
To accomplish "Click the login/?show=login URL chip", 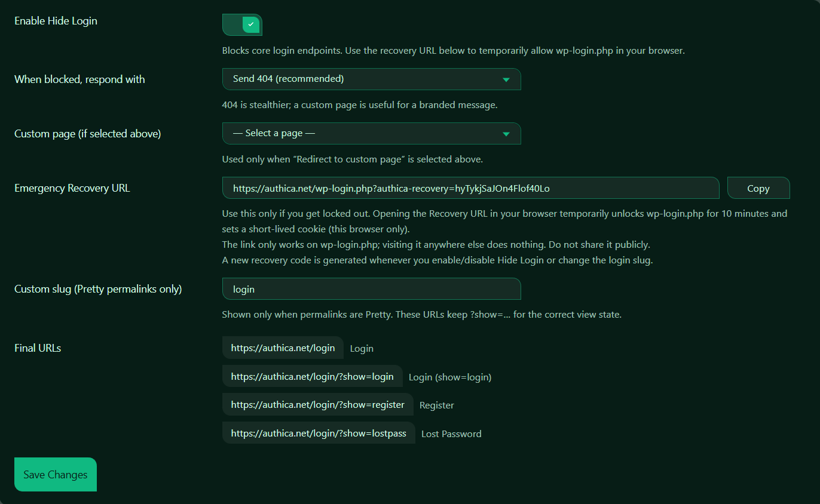I will 312,376.
